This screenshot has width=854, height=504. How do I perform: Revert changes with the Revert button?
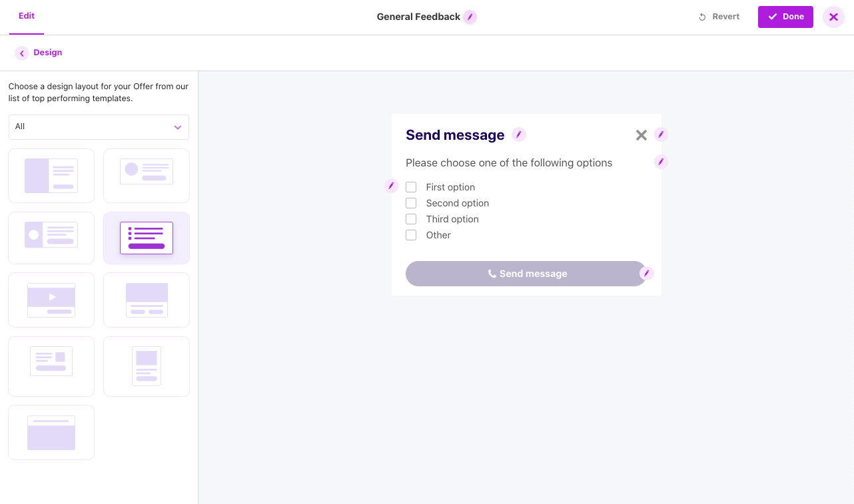719,17
